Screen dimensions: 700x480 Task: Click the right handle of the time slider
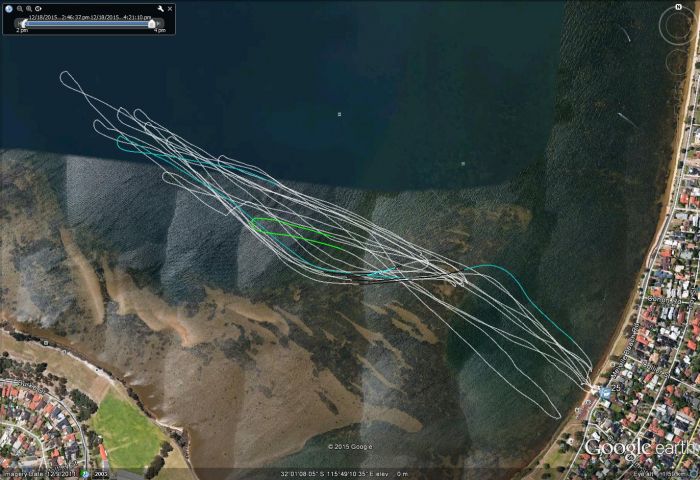[x=152, y=23]
